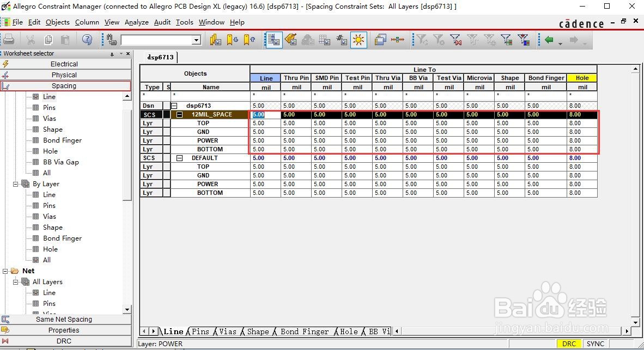Select the dsp6713 design tab
This screenshot has height=350, width=644.
(x=161, y=57)
